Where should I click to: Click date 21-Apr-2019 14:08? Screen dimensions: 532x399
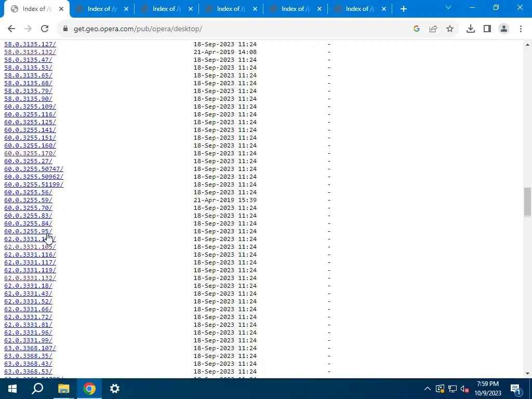(225, 52)
